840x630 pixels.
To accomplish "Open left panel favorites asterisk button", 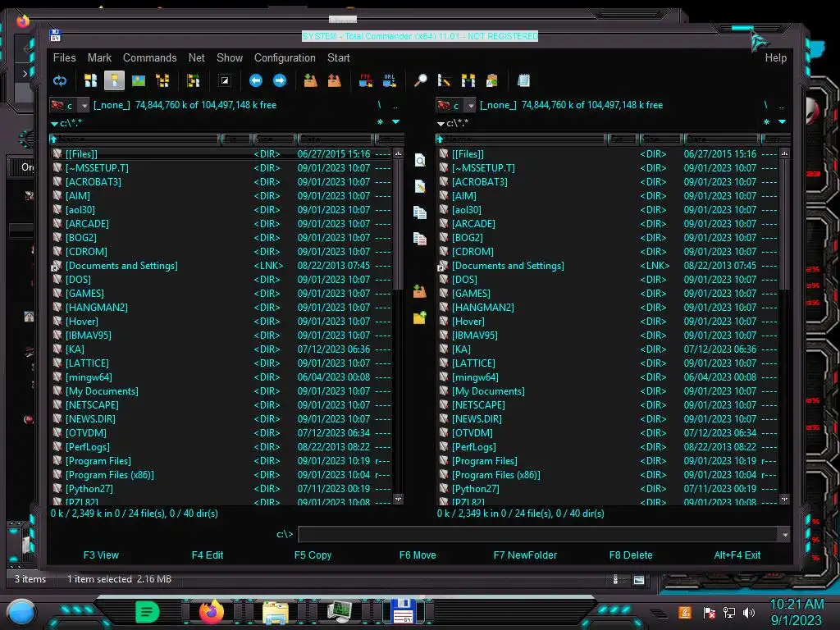I will 381,122.
